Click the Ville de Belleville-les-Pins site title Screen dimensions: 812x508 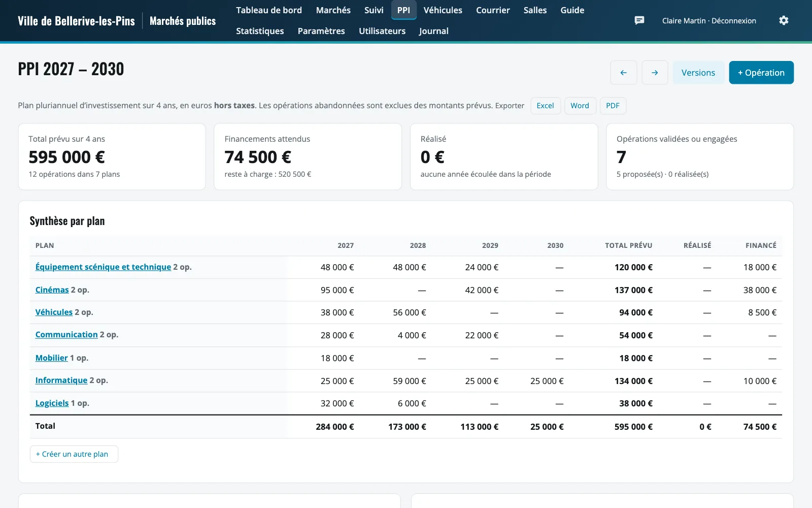[x=76, y=21]
